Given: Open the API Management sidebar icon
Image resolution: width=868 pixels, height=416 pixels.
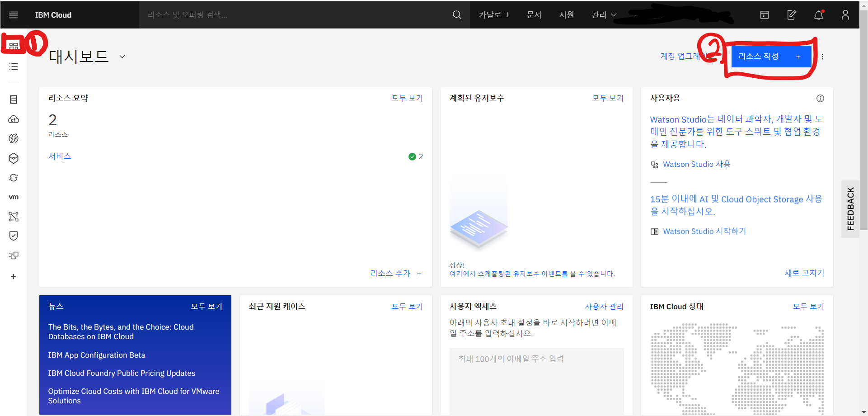Looking at the screenshot, I should click(x=14, y=255).
